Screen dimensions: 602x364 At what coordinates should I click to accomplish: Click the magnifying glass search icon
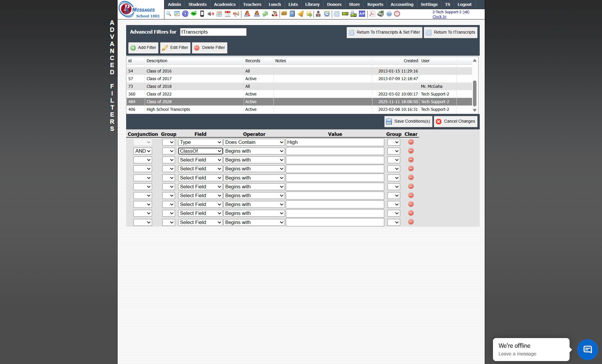coord(169,14)
